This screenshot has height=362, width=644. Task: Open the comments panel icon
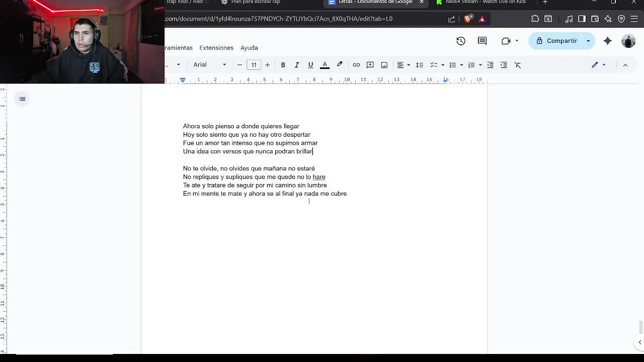[482, 41]
